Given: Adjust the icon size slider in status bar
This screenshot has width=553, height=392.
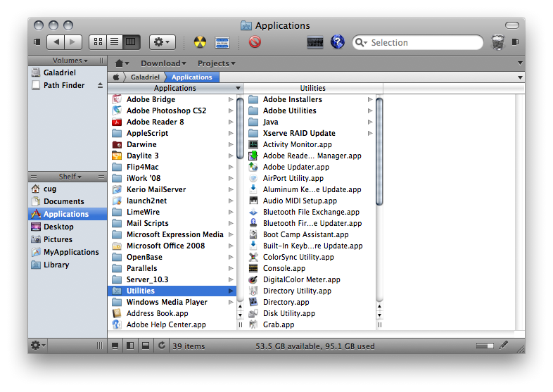Looking at the screenshot, I should coord(485,346).
